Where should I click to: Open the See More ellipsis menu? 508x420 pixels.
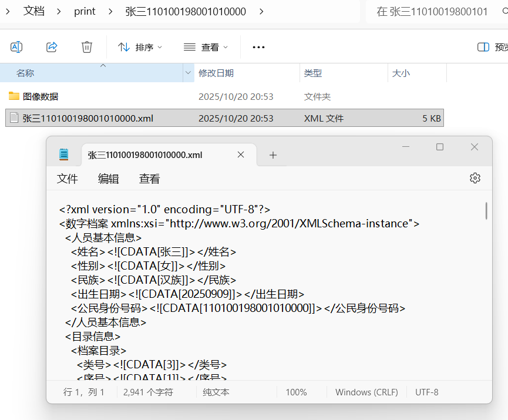tap(258, 47)
